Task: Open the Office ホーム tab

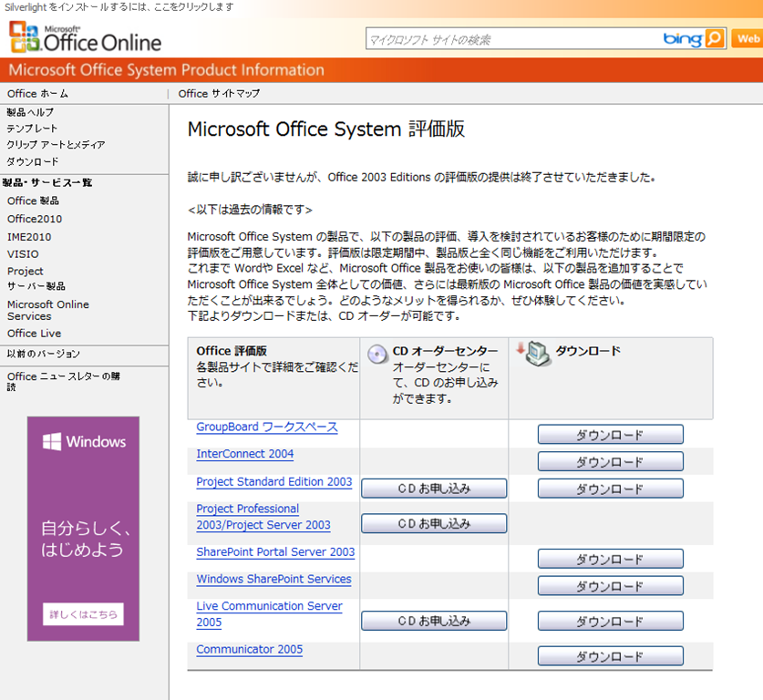Action: pos(37,93)
